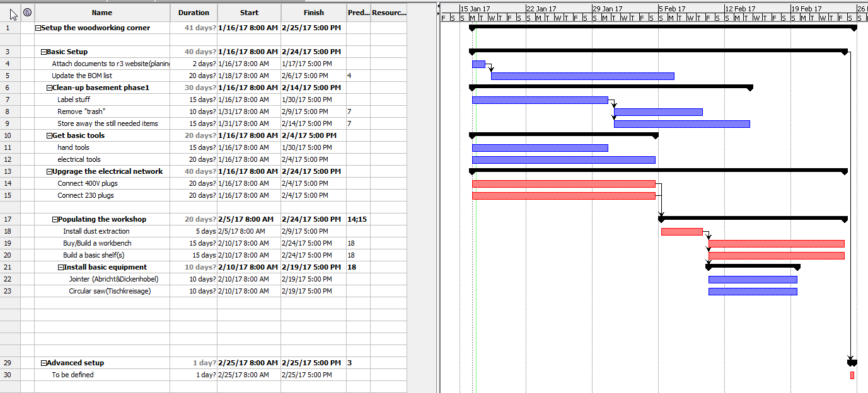Click the milestone diamond for "Advanced setup"

851,363
